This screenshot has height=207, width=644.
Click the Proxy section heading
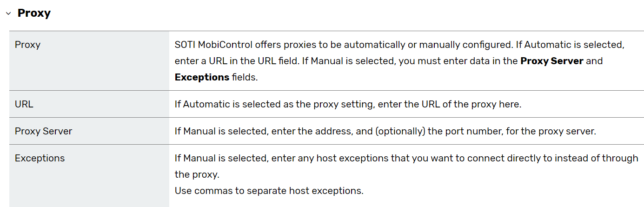[x=34, y=13]
